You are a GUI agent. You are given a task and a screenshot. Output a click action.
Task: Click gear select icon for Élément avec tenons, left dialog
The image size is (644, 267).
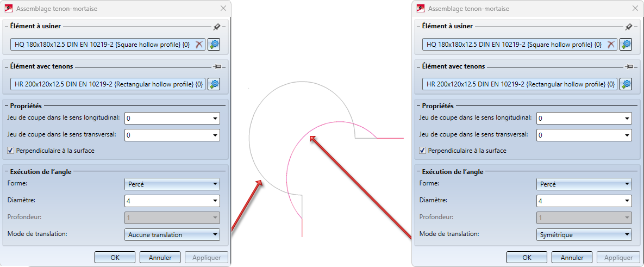(214, 84)
